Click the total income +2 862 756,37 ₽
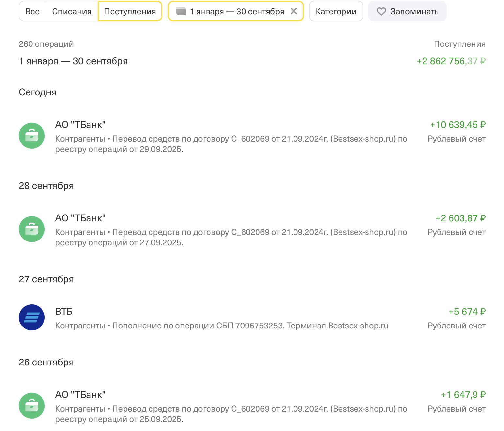The height and width of the screenshot is (431, 504). (x=451, y=61)
